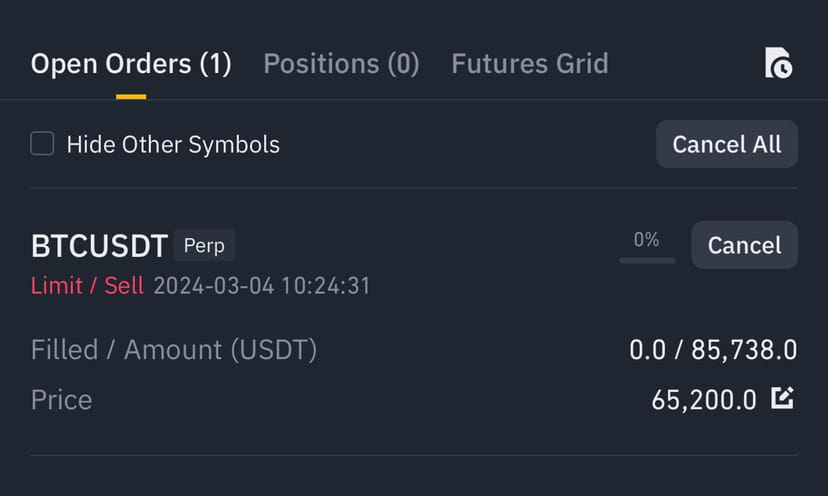The image size is (828, 496).
Task: Click the Perp contract badge
Action: point(204,246)
